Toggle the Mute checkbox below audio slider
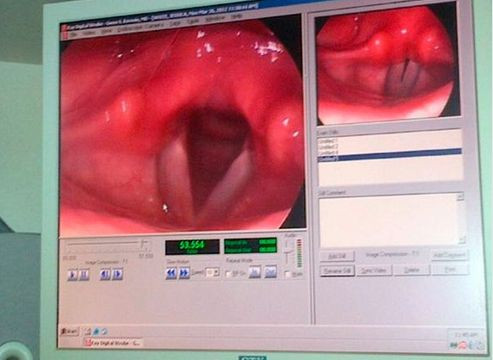The height and width of the screenshot is (360, 493). 287,274
